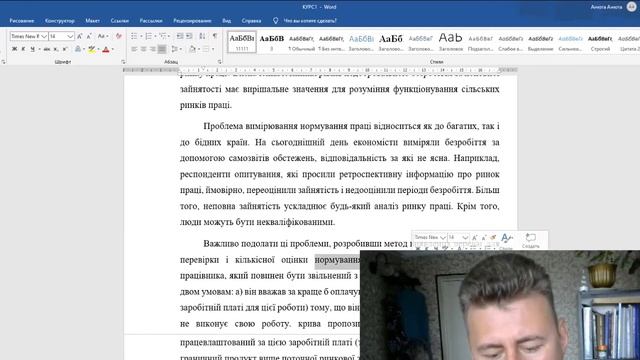Increase paragraph indent
640x360 pixels.
[189, 36]
